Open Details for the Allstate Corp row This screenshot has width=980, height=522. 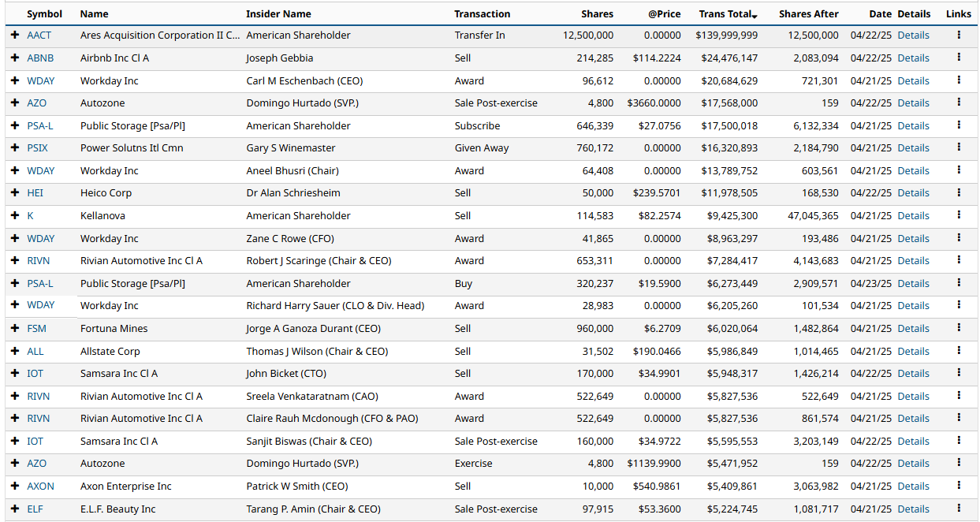pyautogui.click(x=913, y=351)
